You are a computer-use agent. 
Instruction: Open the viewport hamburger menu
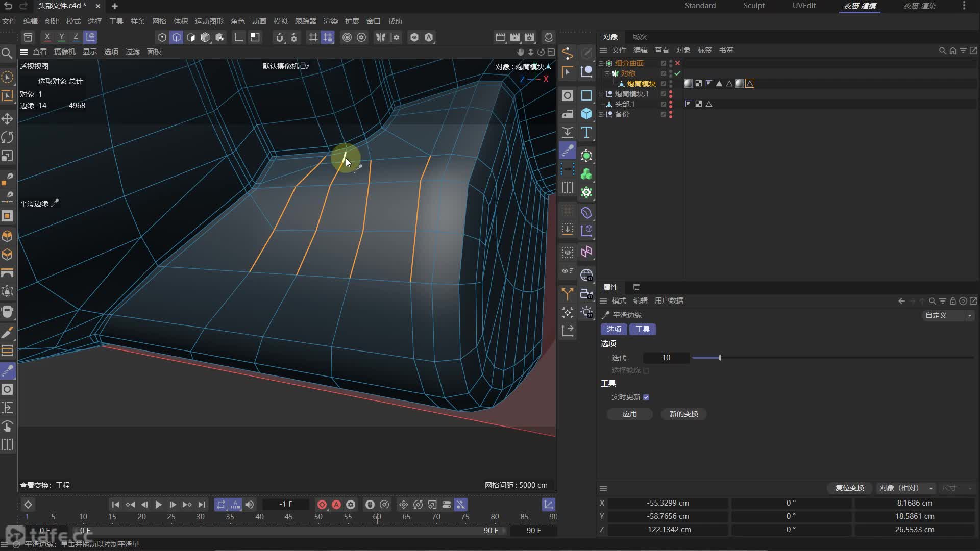24,52
